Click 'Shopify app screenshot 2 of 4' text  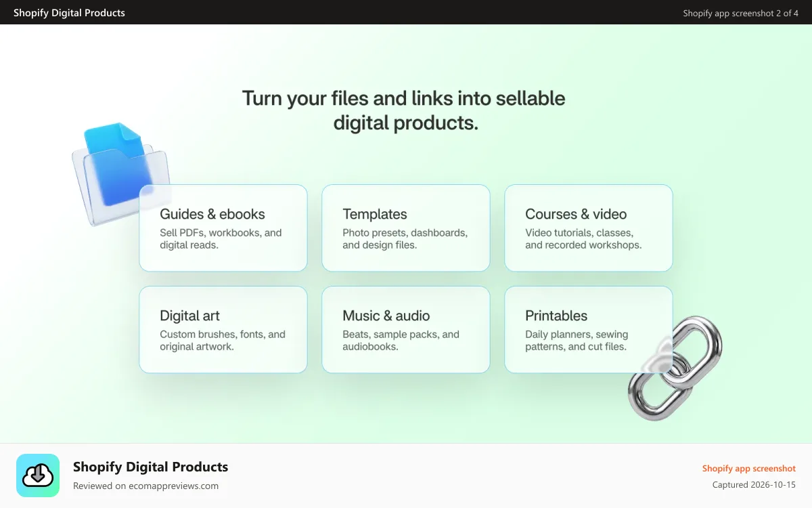click(741, 13)
